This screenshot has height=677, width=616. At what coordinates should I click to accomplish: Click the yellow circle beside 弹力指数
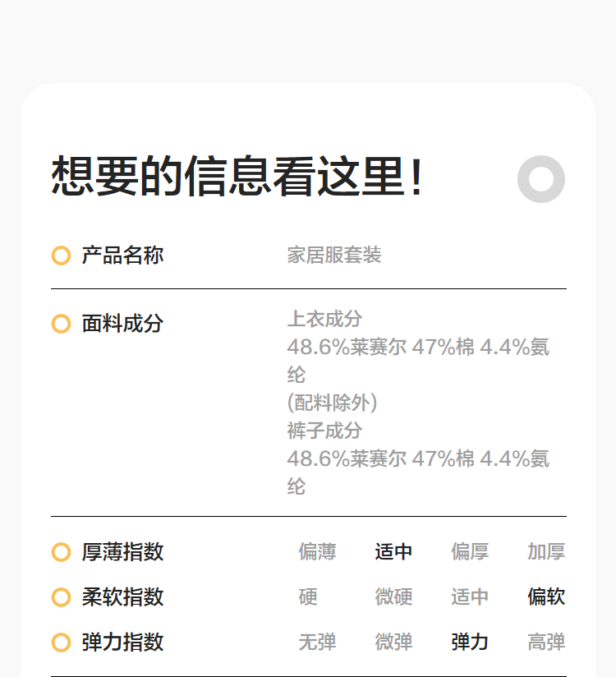pyautogui.click(x=61, y=642)
